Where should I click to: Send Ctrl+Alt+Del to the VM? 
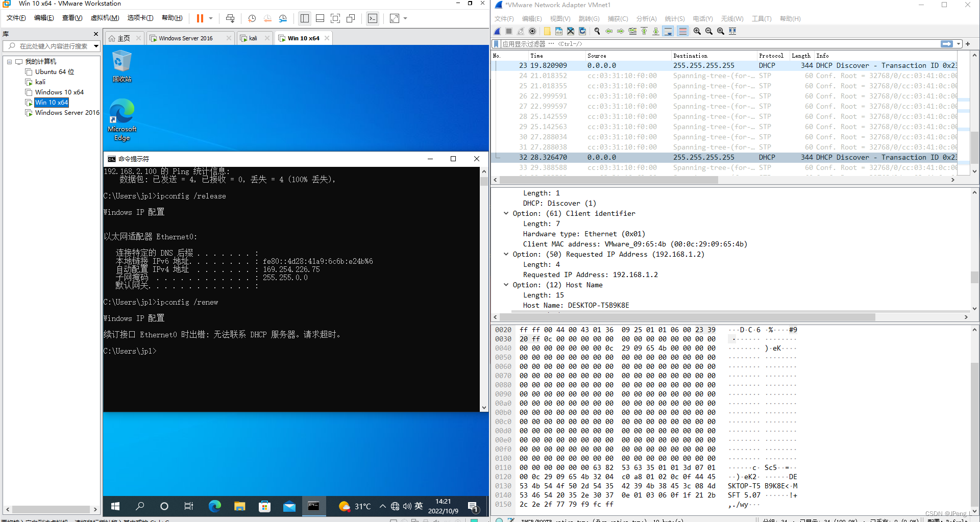(230, 18)
